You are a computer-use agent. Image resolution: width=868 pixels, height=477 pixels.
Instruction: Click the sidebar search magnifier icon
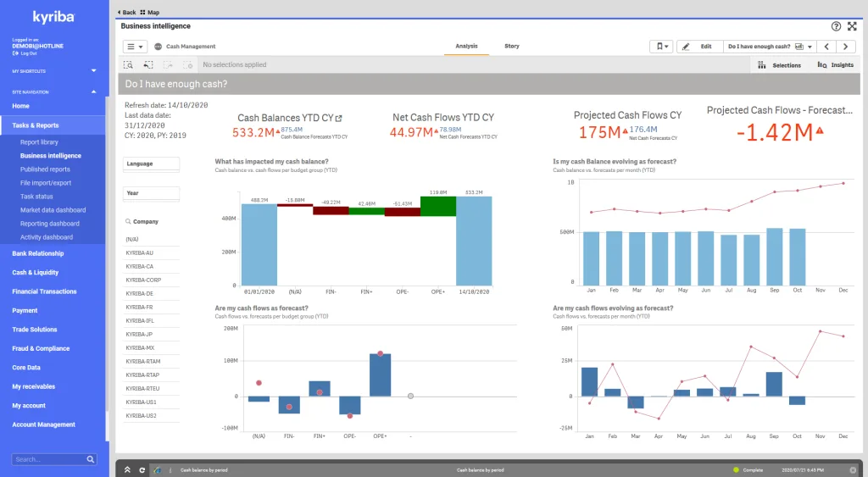pyautogui.click(x=91, y=459)
